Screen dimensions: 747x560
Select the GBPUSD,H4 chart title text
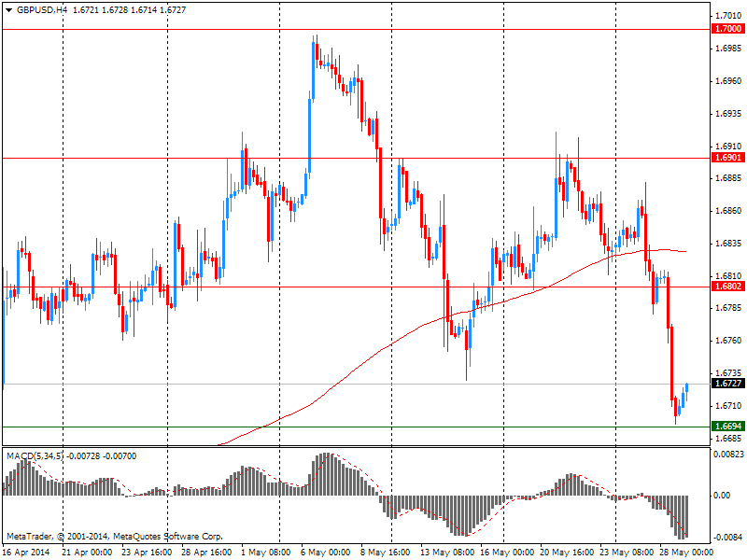(x=42, y=10)
